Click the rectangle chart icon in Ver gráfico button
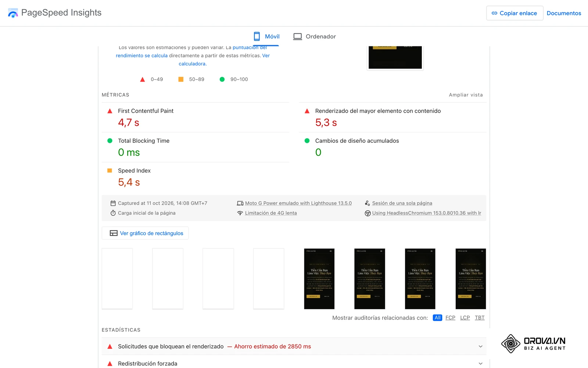This screenshot has width=588, height=368. tap(114, 233)
